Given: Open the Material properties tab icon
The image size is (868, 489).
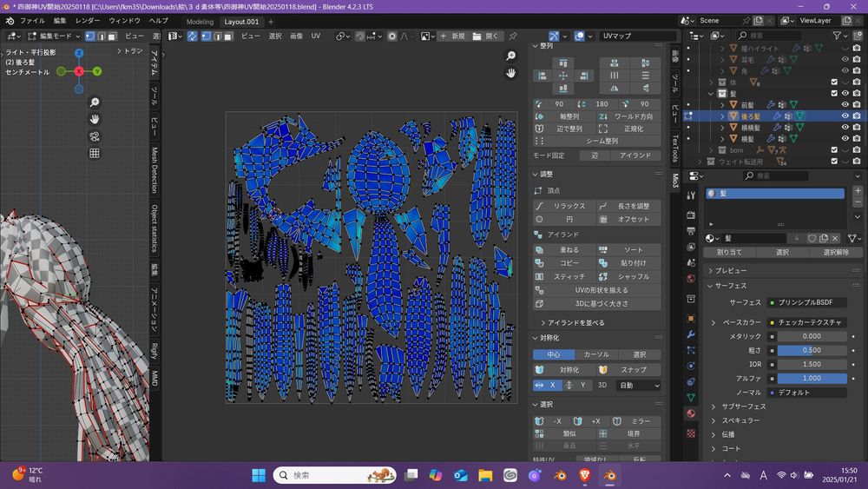Looking at the screenshot, I should [691, 413].
